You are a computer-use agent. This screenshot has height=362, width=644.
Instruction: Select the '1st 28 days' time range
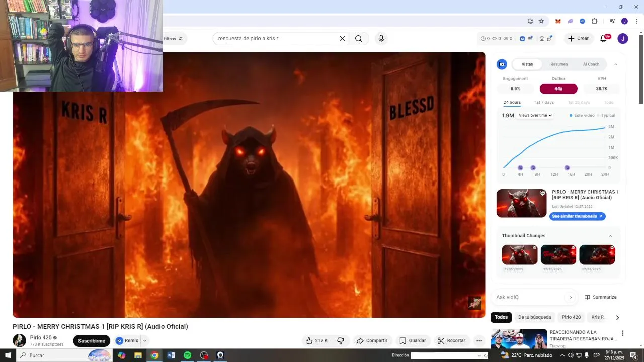(578, 103)
